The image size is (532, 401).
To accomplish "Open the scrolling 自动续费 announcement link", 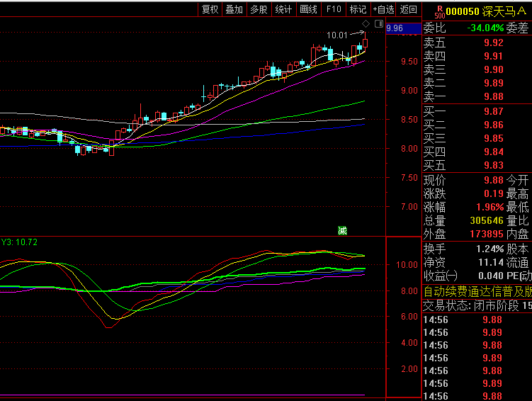I will (x=477, y=291).
